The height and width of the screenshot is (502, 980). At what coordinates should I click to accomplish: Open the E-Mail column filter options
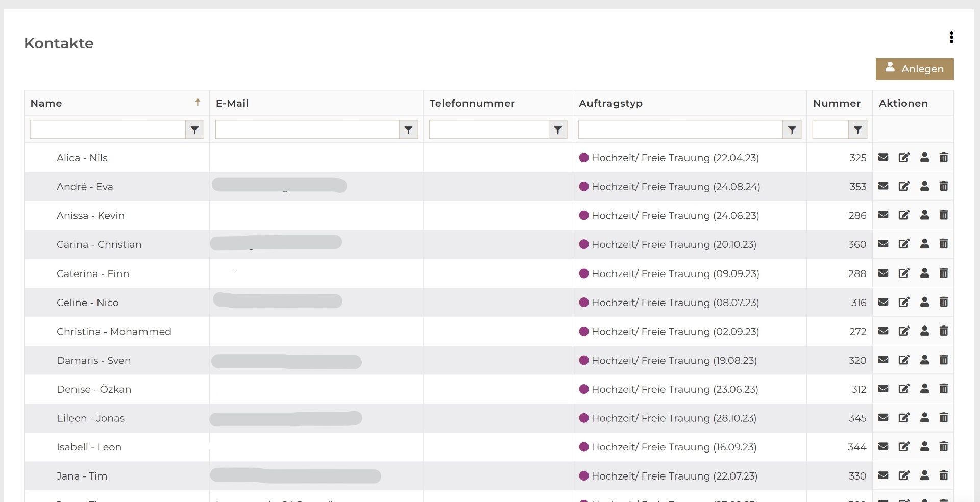coord(408,130)
